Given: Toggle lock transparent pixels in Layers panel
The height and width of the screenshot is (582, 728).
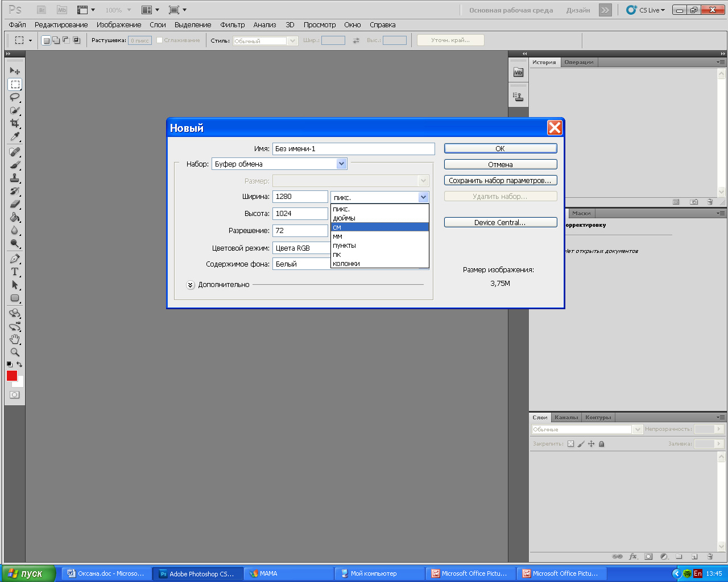Looking at the screenshot, I should click(x=570, y=444).
